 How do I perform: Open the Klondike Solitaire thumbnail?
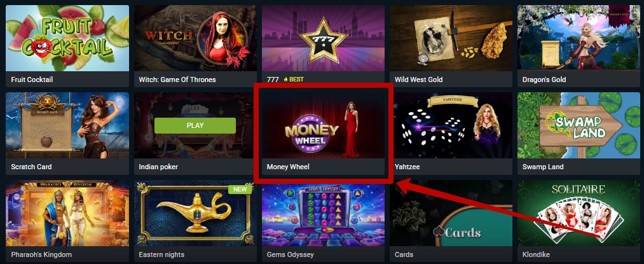(x=579, y=213)
